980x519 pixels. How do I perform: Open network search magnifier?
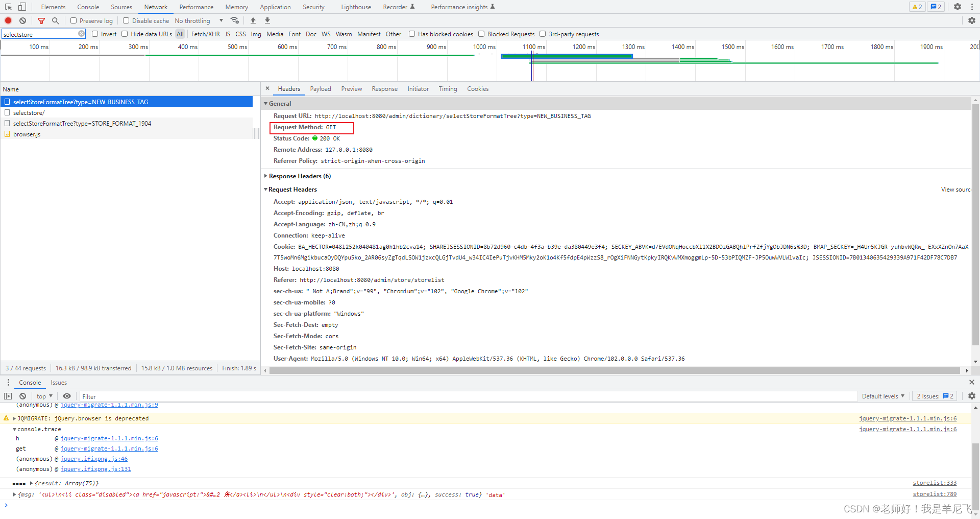point(56,20)
